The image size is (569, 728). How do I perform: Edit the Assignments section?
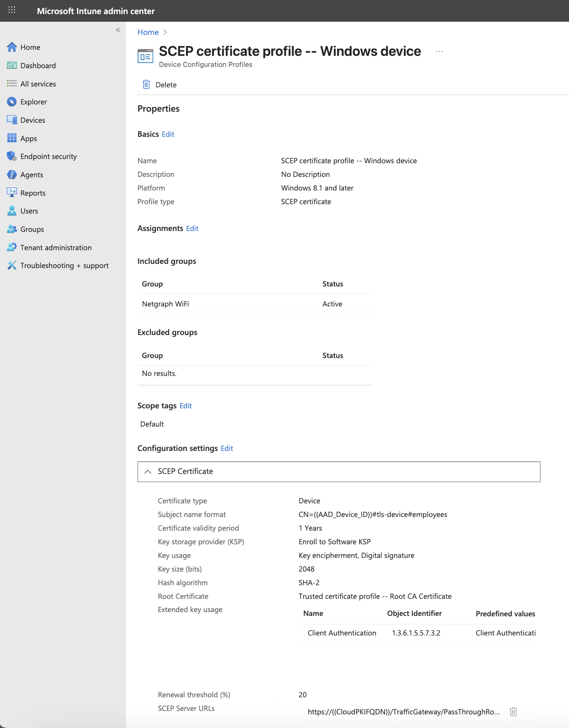pos(192,228)
